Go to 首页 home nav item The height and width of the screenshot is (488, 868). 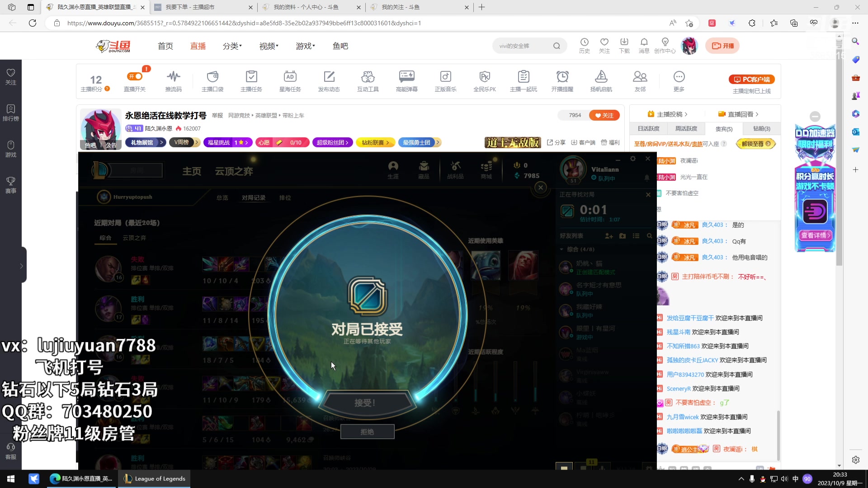coord(165,46)
